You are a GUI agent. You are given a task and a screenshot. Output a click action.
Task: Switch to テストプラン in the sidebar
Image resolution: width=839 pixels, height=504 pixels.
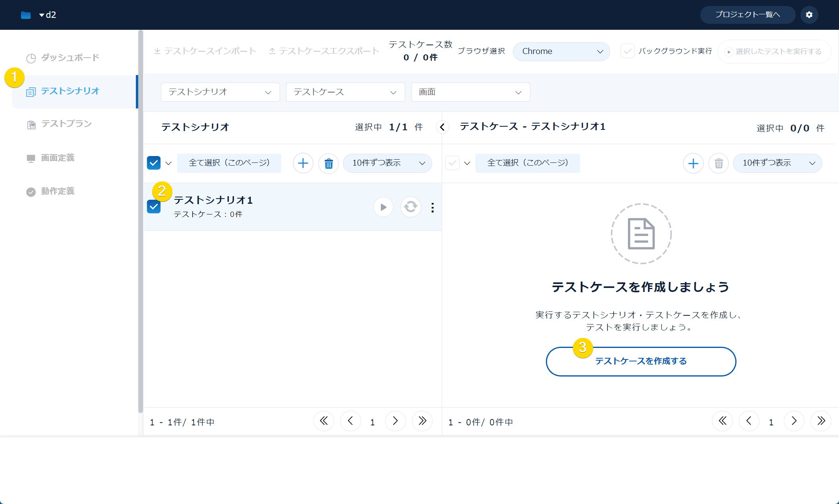click(66, 124)
